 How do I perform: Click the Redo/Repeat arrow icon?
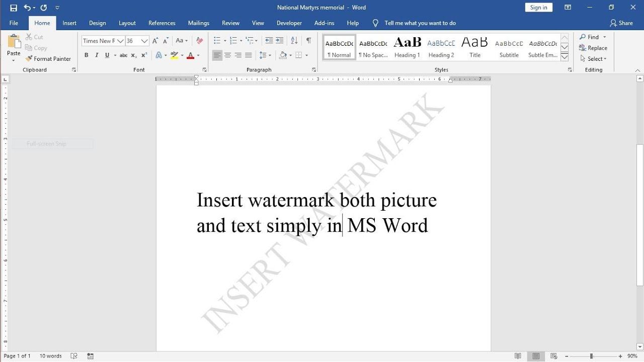click(x=44, y=8)
